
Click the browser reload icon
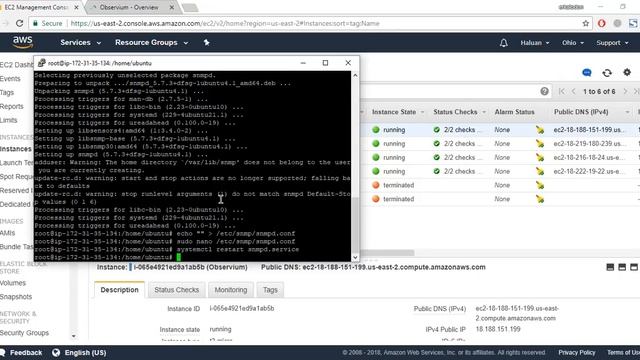[x=19, y=23]
